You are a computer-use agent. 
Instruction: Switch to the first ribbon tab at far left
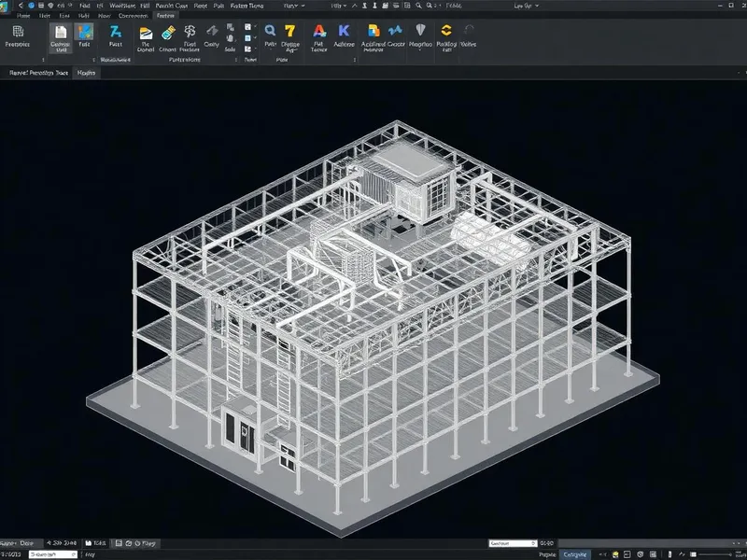[23, 16]
